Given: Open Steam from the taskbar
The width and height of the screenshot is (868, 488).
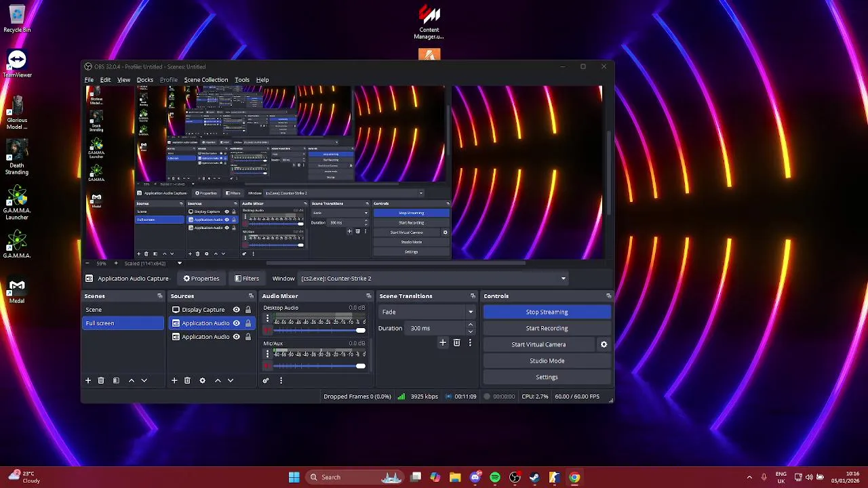Looking at the screenshot, I should coord(534,477).
